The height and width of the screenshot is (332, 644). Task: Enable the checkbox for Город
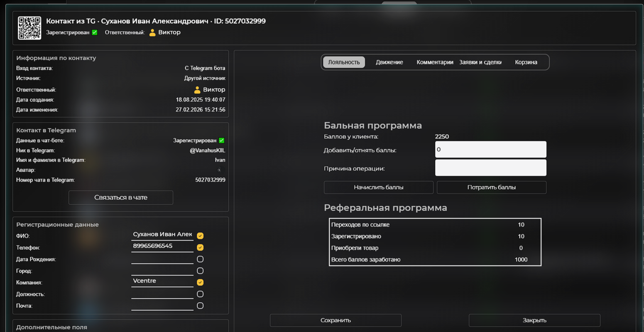pos(200,271)
